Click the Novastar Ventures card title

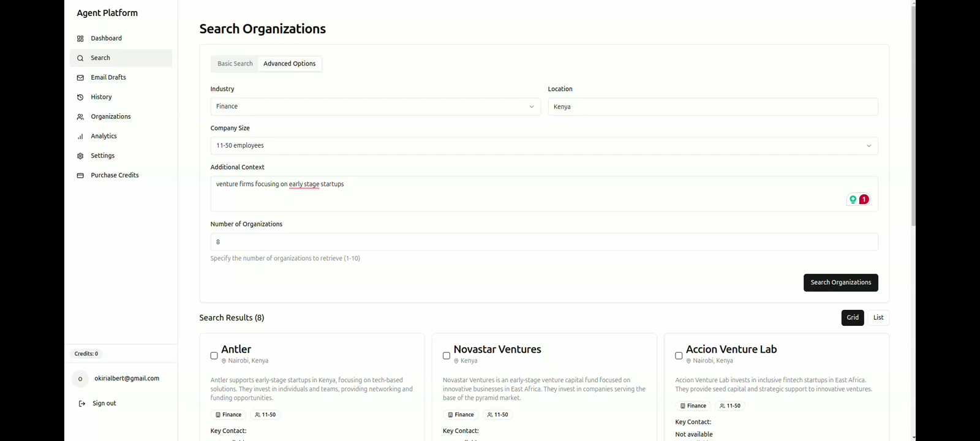[497, 350]
